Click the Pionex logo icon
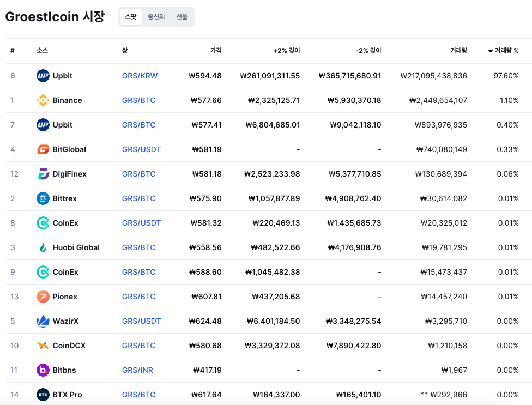 pos(43,297)
